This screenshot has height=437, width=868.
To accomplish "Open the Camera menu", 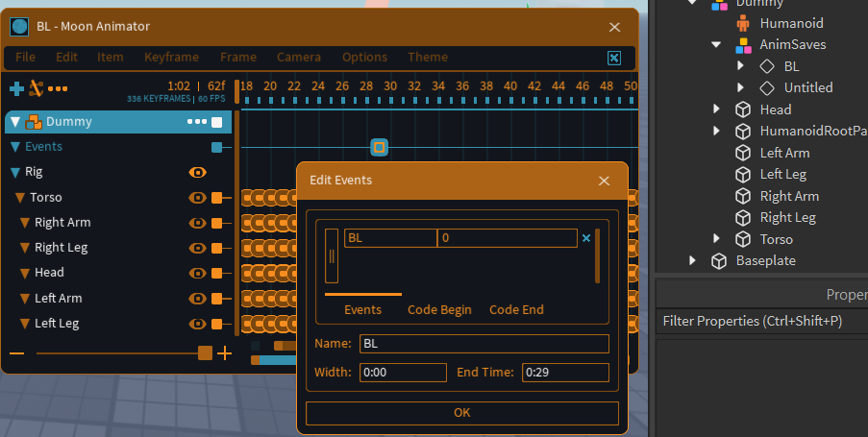I will [299, 58].
